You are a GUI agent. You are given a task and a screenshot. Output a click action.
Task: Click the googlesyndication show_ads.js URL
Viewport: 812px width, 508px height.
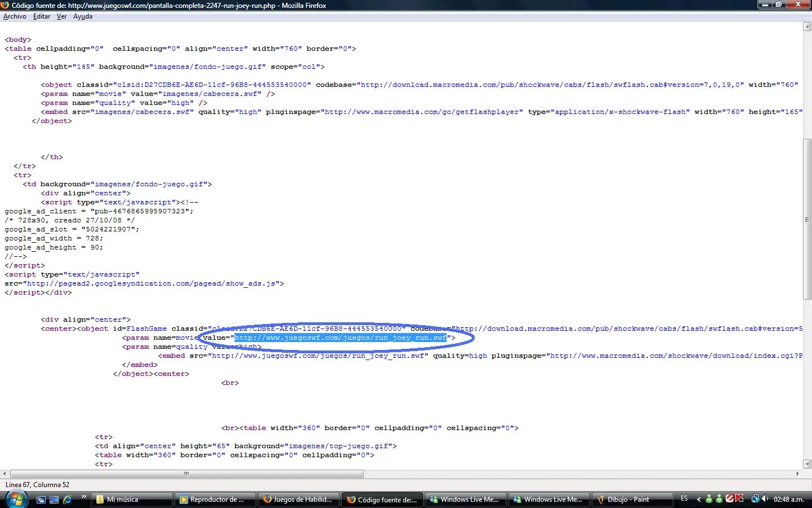151,283
